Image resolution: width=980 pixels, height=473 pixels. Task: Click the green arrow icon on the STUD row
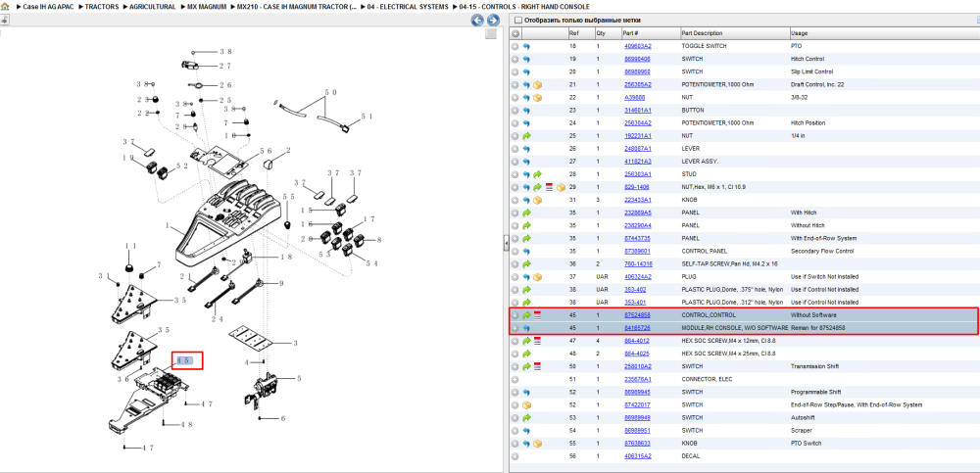[537, 174]
